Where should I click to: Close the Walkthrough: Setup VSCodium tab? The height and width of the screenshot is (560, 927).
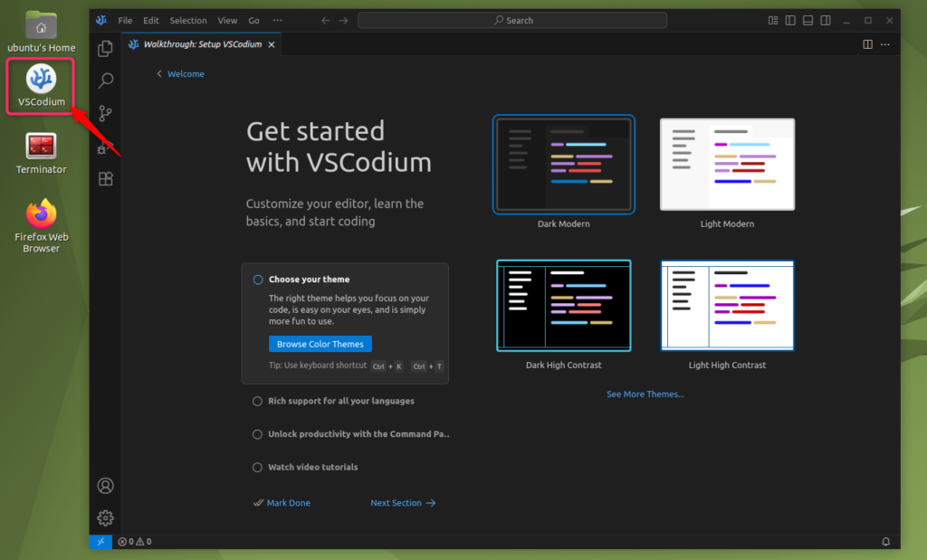pyautogui.click(x=271, y=44)
